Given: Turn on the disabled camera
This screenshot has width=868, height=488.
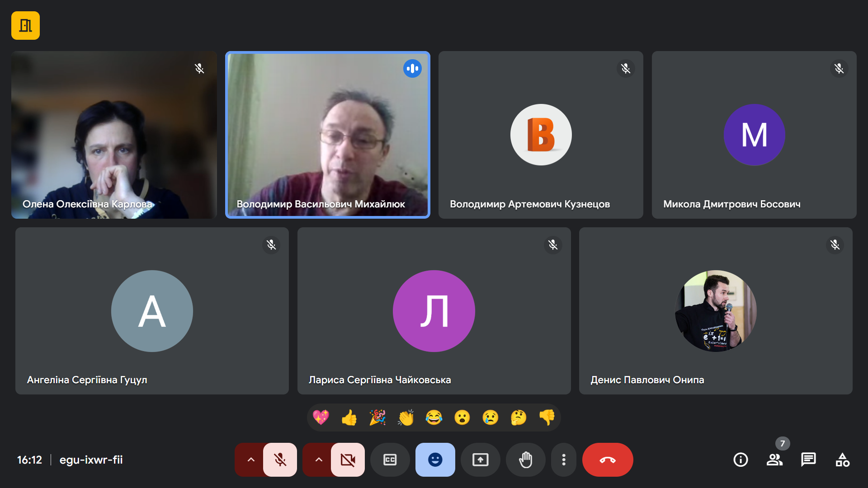Looking at the screenshot, I should [348, 460].
